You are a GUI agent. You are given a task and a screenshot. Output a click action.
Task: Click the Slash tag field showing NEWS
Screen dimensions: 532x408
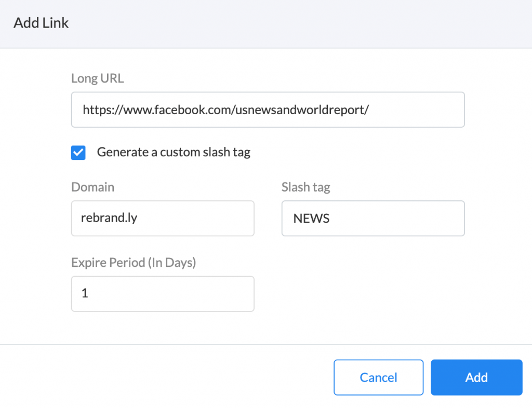point(373,219)
